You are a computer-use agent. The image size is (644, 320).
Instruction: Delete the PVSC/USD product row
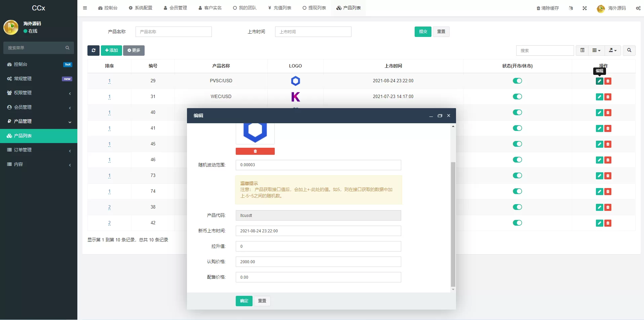pos(608,81)
